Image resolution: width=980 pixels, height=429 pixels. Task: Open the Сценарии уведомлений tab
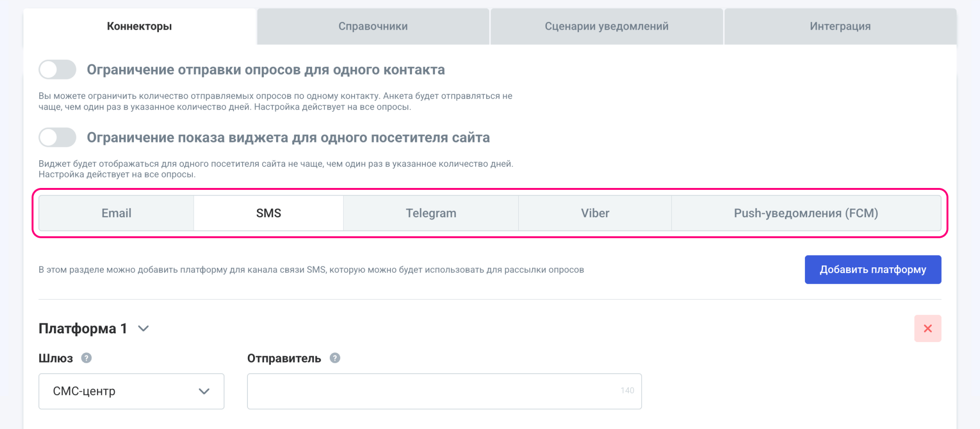(606, 26)
